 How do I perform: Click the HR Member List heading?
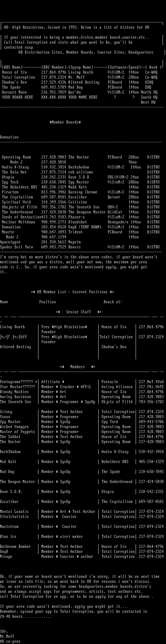72,292
